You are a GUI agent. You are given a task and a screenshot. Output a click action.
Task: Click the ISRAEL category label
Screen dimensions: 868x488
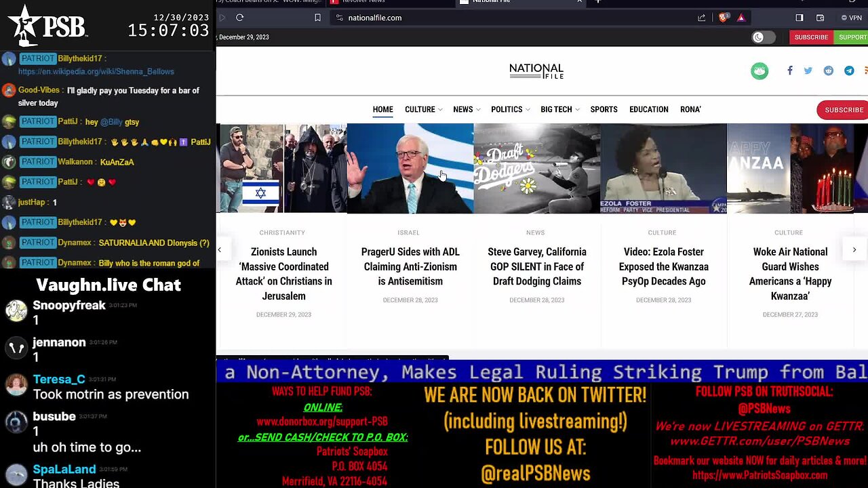click(409, 233)
